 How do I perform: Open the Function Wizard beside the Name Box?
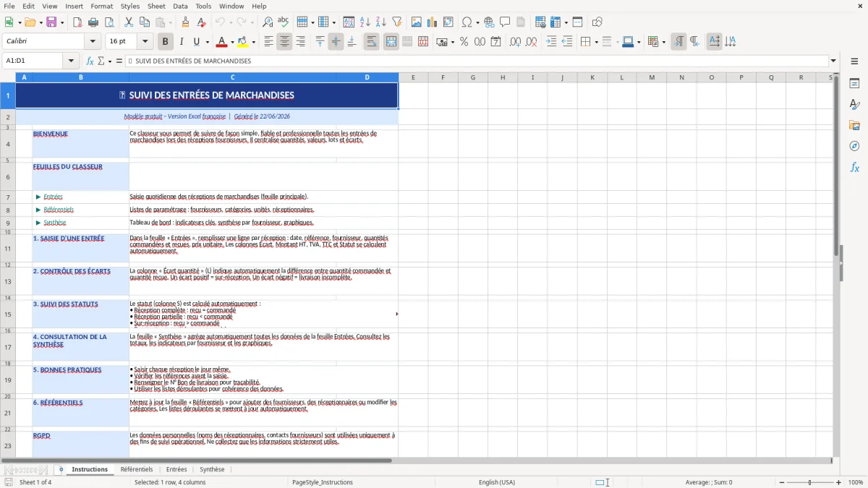click(90, 61)
